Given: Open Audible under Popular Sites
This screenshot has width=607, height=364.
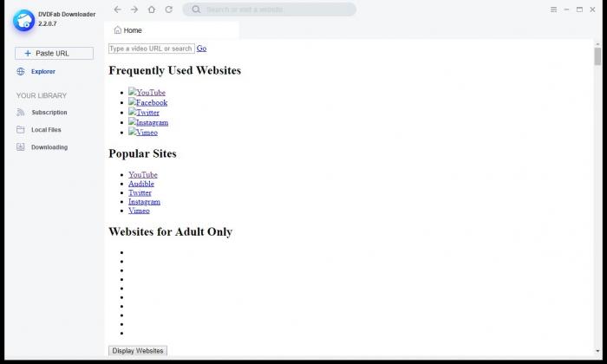Looking at the screenshot, I should point(141,184).
